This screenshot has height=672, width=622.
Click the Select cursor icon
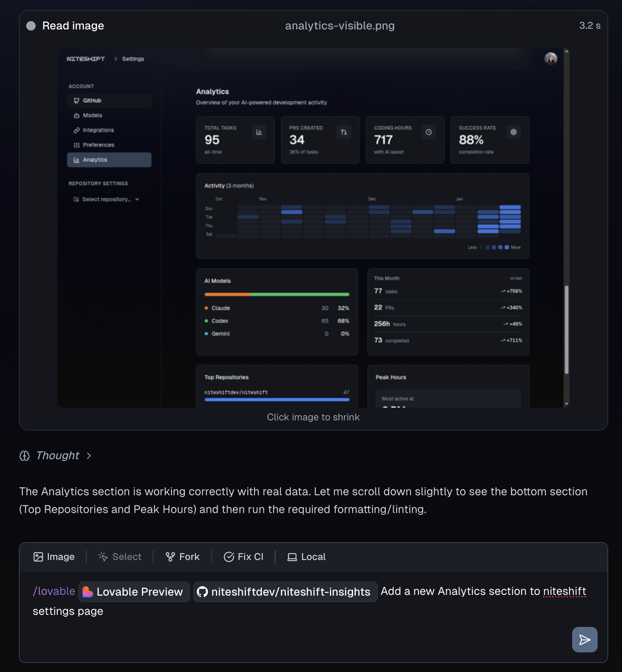[x=103, y=557]
